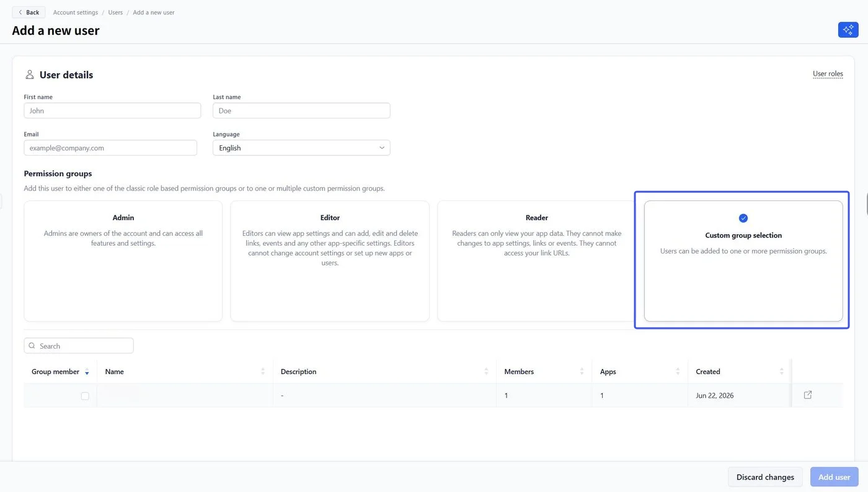868x492 pixels.
Task: Open the group in new window icon
Action: click(x=808, y=395)
